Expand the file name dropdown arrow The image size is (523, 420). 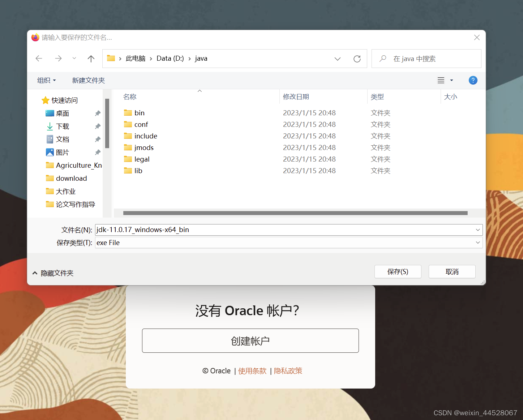(x=478, y=230)
